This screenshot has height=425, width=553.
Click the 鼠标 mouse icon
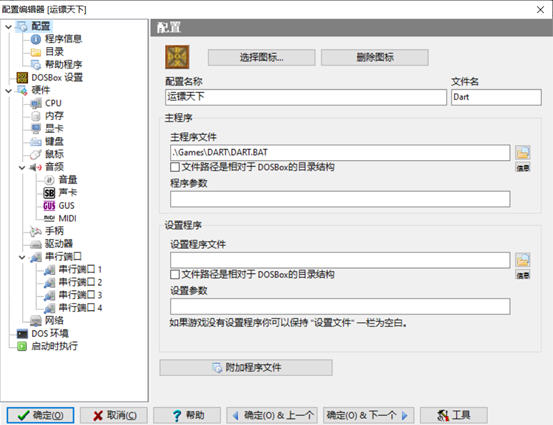coord(36,154)
